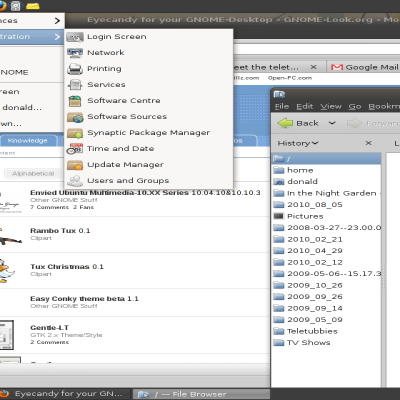Select the 2009_09_14 folder
Image resolution: width=400 pixels, height=400 pixels.
coord(326,308)
